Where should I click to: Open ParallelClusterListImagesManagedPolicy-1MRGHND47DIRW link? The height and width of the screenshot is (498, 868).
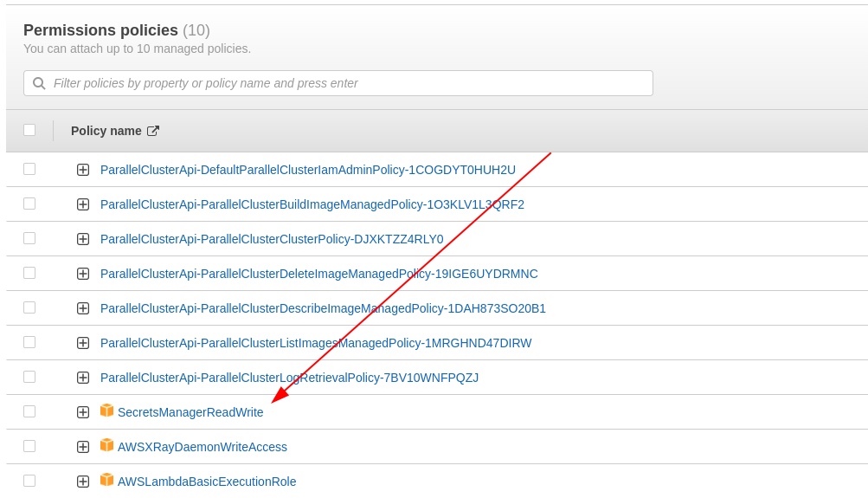tap(316, 343)
